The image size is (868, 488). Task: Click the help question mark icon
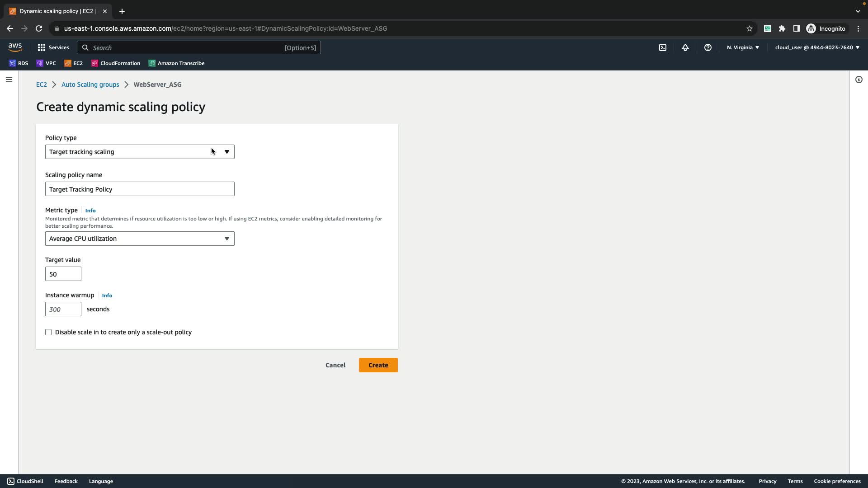(x=708, y=47)
